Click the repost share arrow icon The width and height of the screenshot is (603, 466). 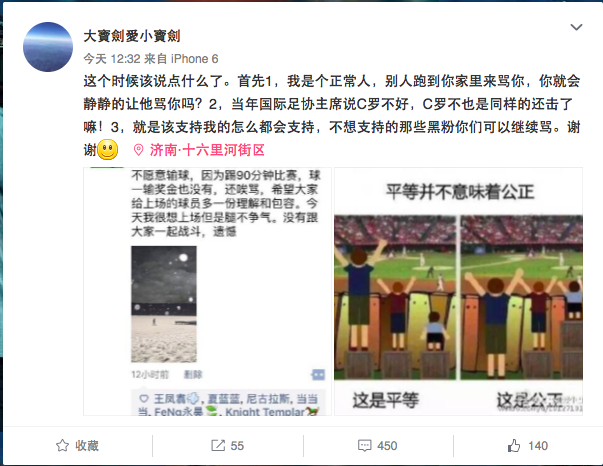pyautogui.click(x=218, y=446)
